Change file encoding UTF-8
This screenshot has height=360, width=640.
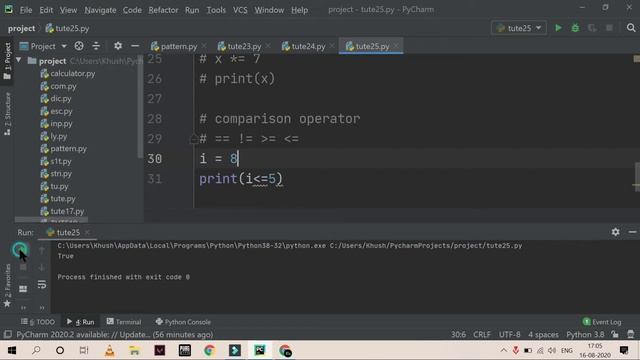(509, 334)
